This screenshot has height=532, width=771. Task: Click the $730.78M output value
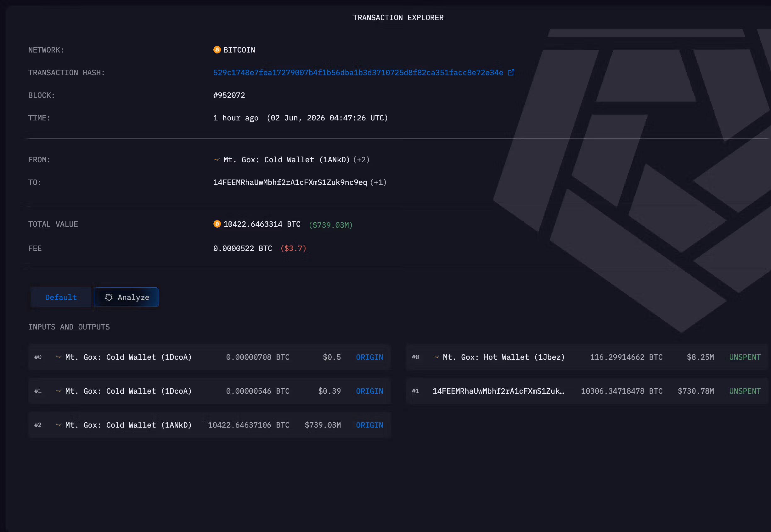pos(695,391)
